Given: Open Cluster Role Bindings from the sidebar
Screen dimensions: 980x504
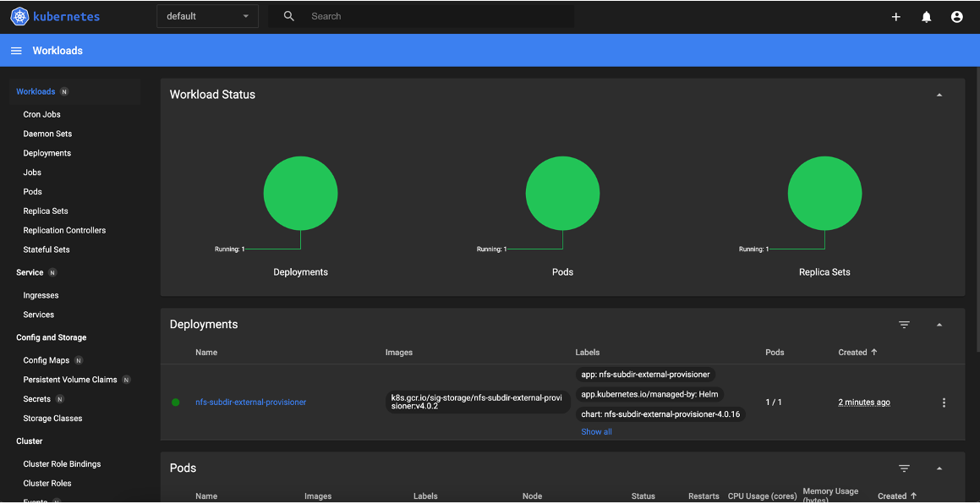Looking at the screenshot, I should point(59,463).
